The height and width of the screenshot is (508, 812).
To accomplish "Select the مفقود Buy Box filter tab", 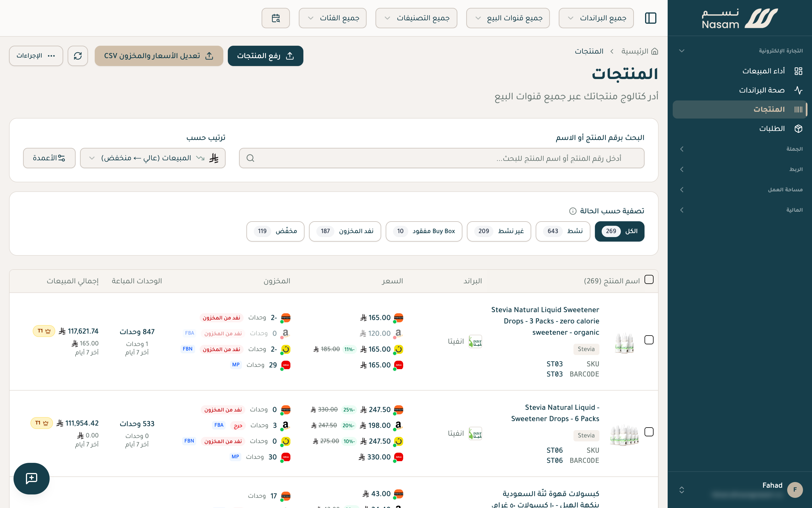I will (424, 231).
